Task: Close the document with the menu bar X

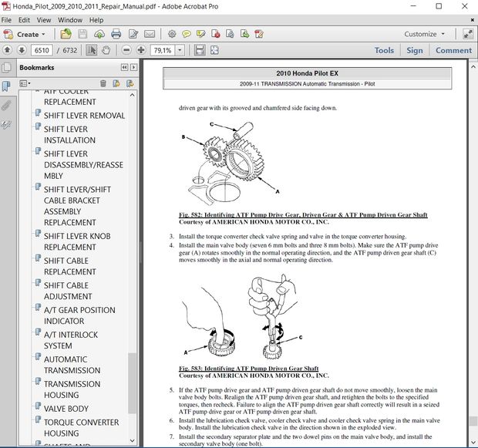Action: click(x=472, y=20)
